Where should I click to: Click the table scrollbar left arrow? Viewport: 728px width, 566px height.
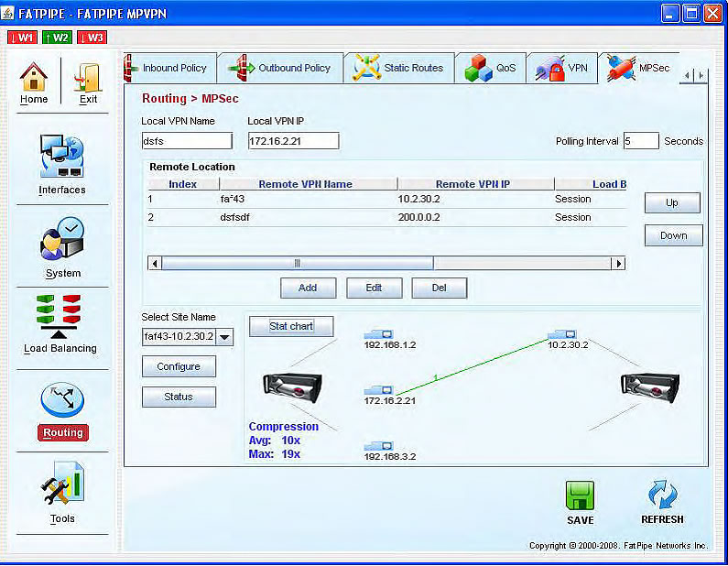pyautogui.click(x=155, y=264)
